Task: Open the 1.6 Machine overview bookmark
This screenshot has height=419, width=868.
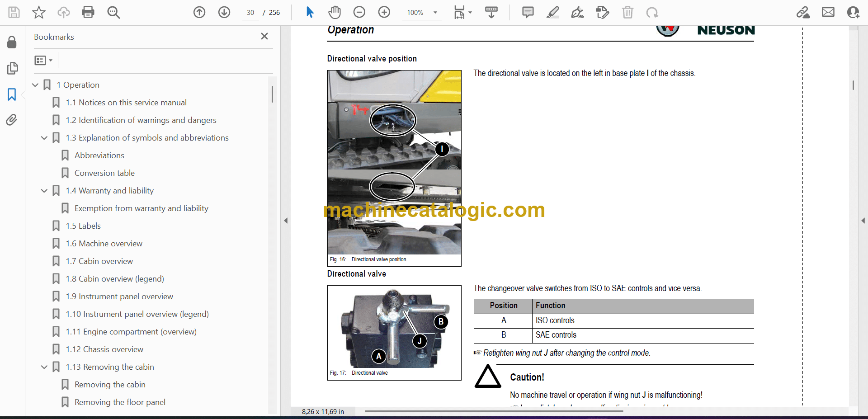Action: pos(104,244)
